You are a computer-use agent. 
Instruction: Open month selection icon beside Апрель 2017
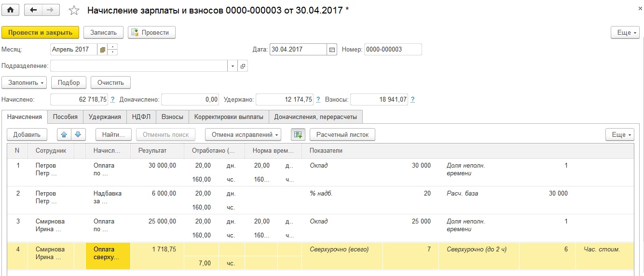click(x=102, y=50)
